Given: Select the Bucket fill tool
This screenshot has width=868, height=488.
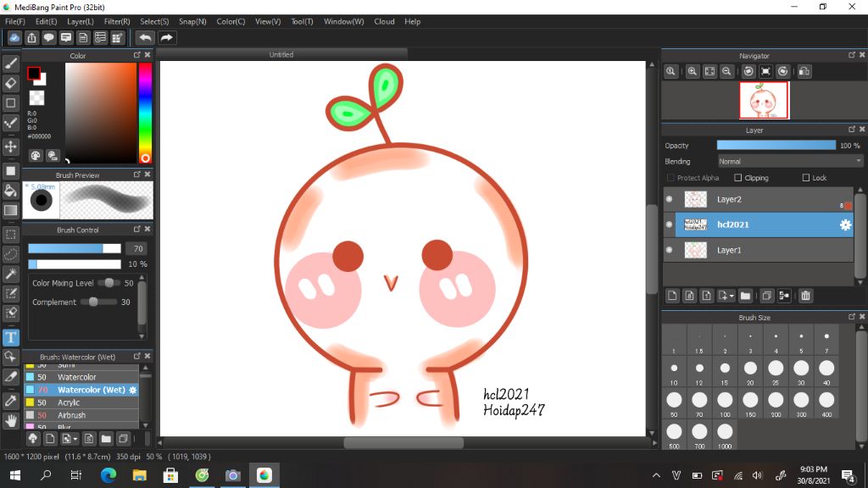Looking at the screenshot, I should (x=10, y=191).
